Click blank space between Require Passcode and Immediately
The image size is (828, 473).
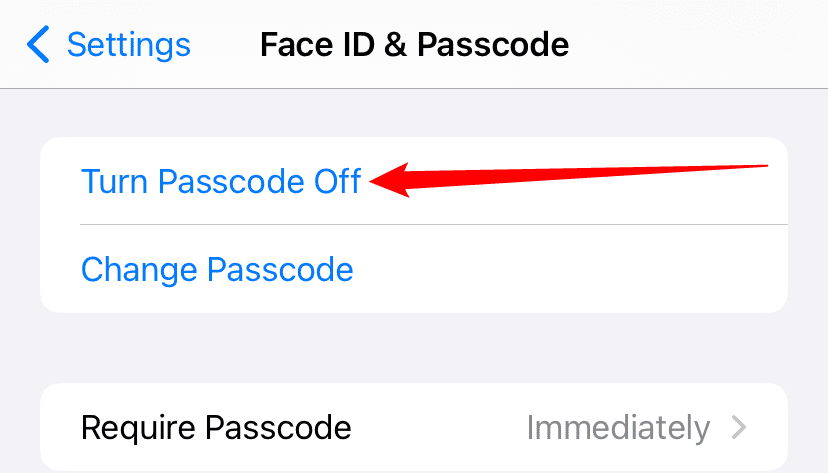point(440,428)
